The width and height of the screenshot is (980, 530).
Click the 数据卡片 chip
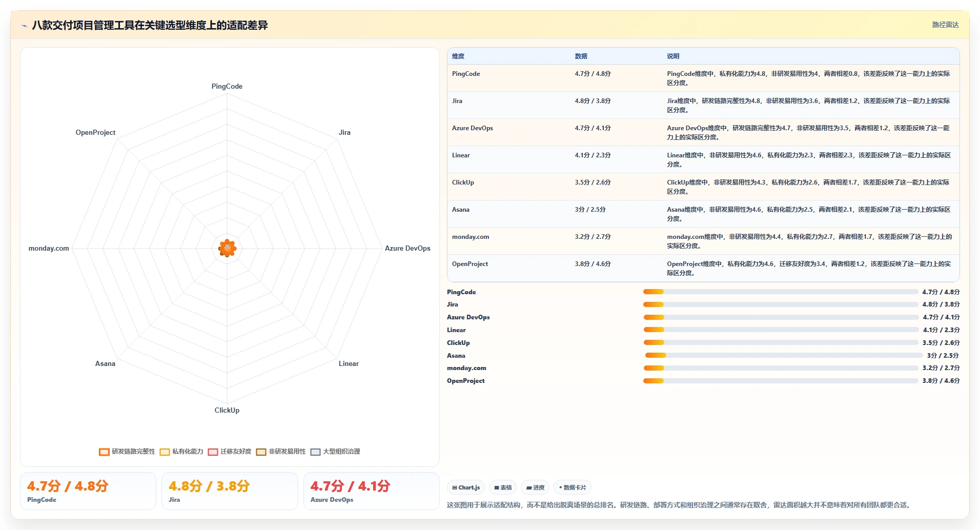(x=572, y=487)
